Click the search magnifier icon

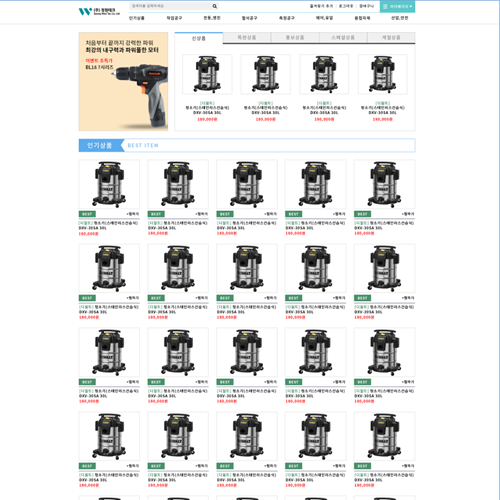point(215,6)
